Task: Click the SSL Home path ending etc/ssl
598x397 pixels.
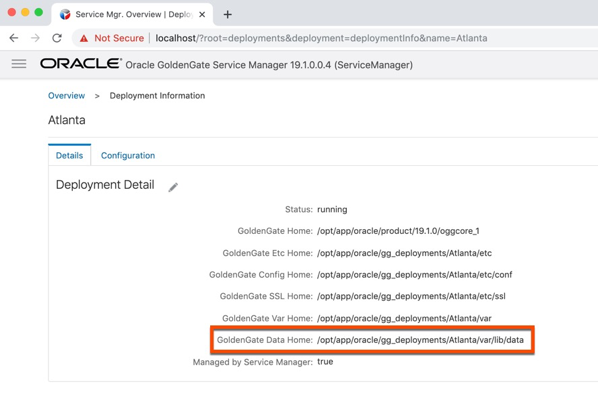Action: pyautogui.click(x=411, y=296)
